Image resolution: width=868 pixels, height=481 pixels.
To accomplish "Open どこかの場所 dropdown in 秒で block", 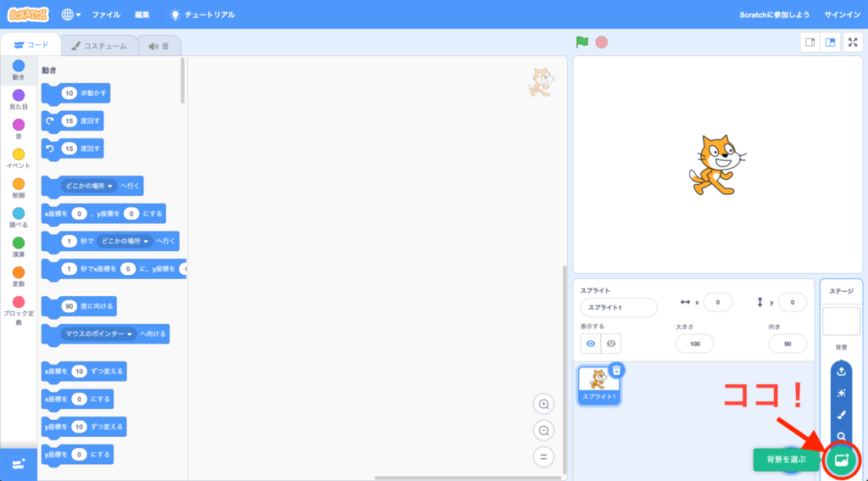I will pyautogui.click(x=125, y=241).
